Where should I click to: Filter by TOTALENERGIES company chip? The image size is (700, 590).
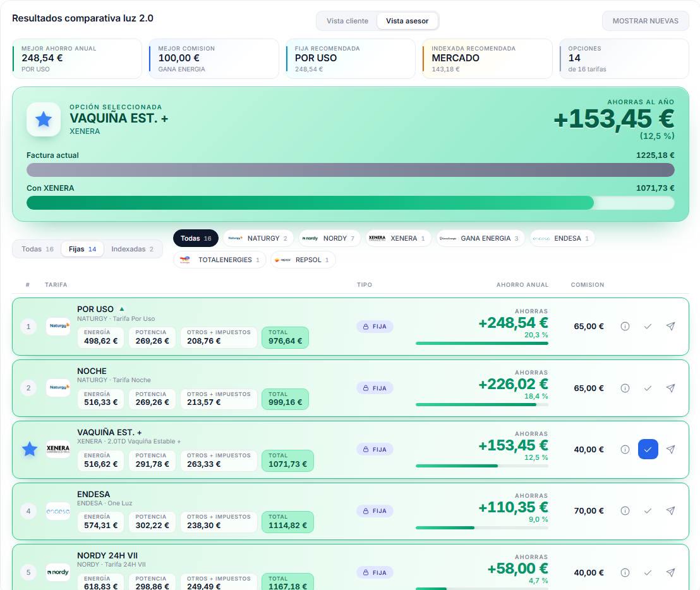click(x=220, y=260)
